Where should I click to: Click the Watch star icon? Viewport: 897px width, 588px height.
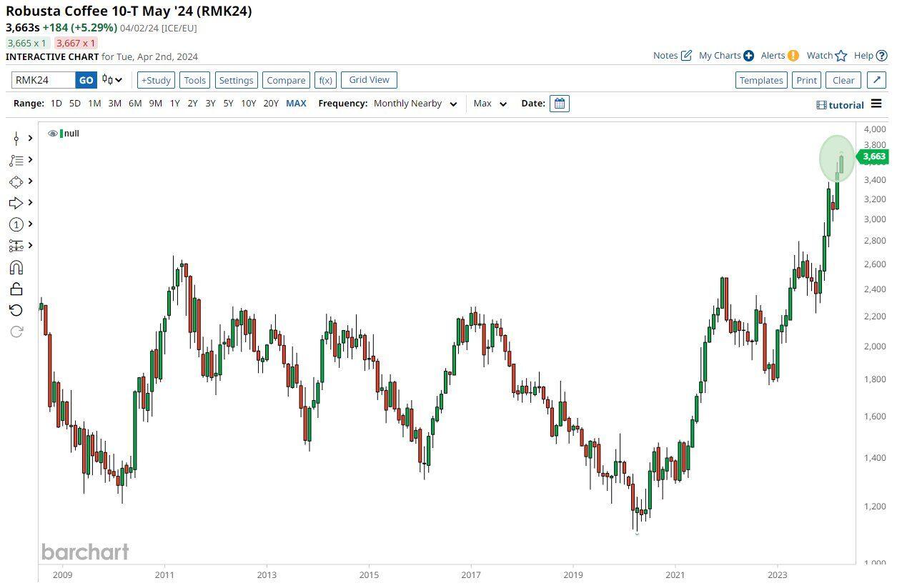point(841,56)
